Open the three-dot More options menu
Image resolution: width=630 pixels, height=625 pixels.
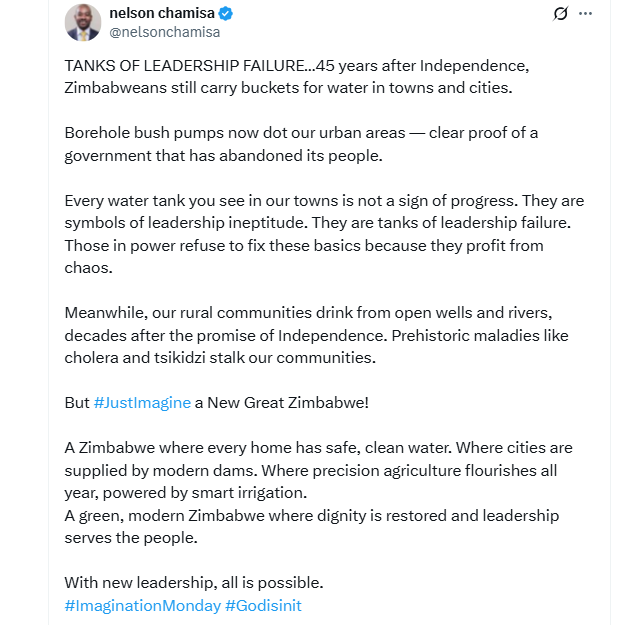coord(586,14)
